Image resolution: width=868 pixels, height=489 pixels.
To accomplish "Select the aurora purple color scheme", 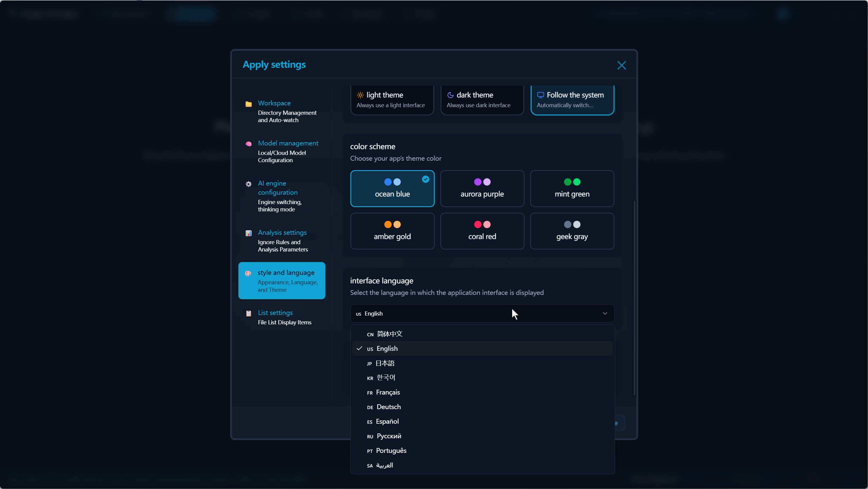I will click(482, 189).
